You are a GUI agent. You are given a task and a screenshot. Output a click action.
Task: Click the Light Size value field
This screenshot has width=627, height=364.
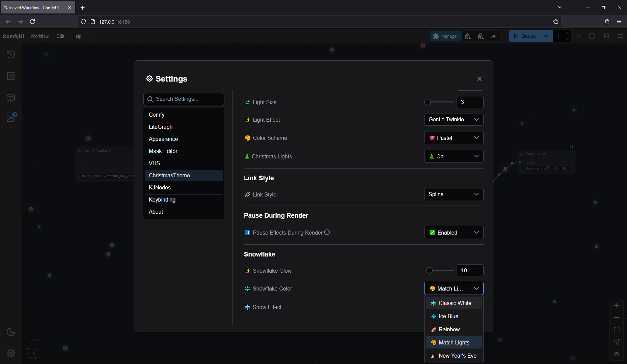[470, 102]
